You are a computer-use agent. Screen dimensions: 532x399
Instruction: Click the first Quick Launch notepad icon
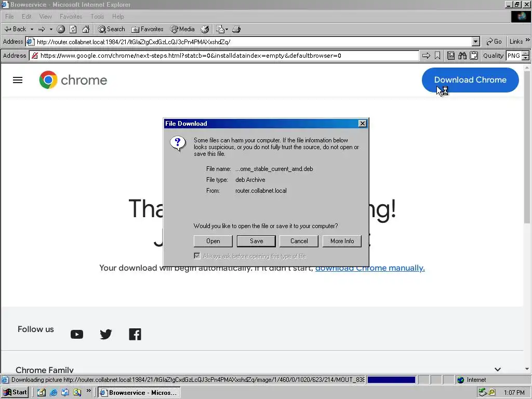[x=42, y=393]
